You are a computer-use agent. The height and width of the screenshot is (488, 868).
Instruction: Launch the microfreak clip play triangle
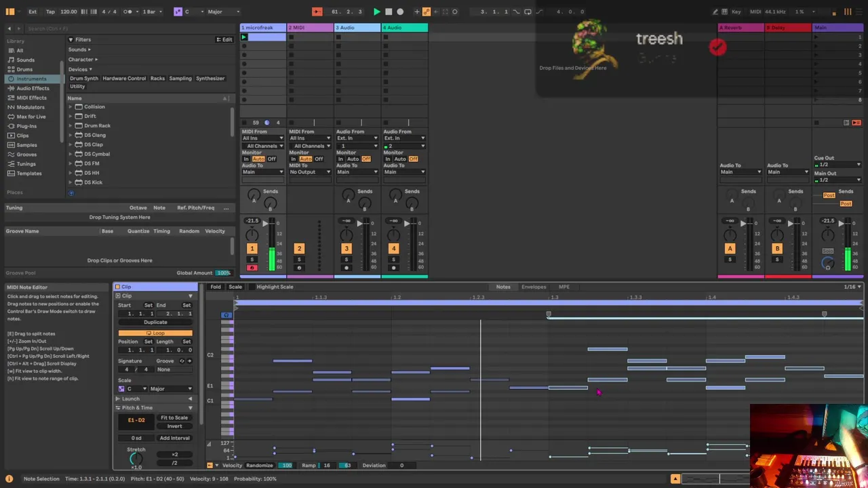[x=244, y=37]
